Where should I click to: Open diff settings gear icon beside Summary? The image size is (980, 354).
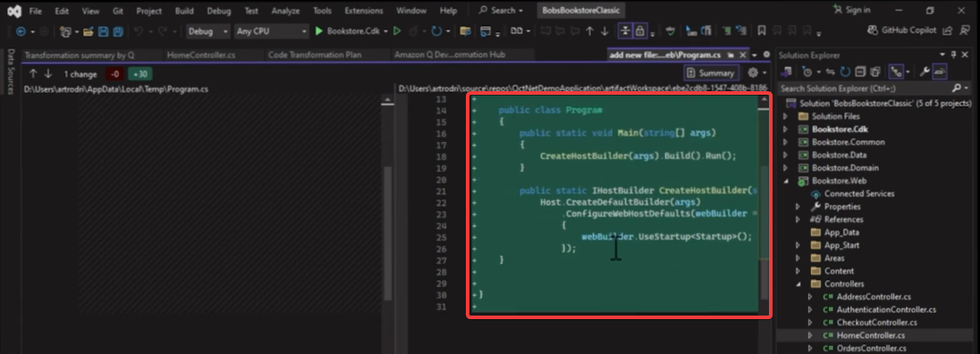click(x=753, y=73)
